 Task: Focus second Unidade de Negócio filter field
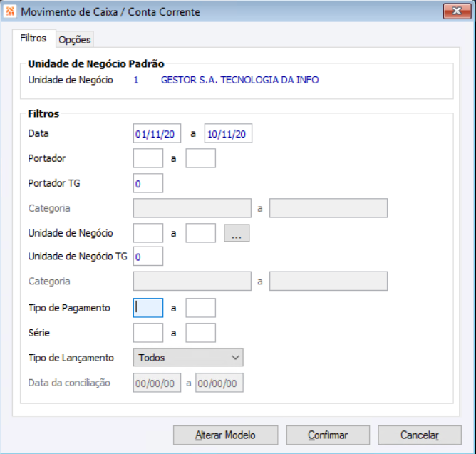pyautogui.click(x=201, y=233)
